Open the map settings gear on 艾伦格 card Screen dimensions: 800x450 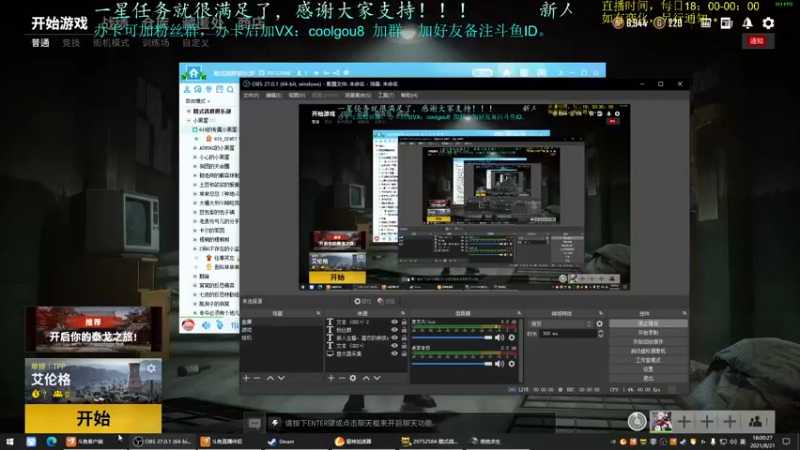point(152,368)
